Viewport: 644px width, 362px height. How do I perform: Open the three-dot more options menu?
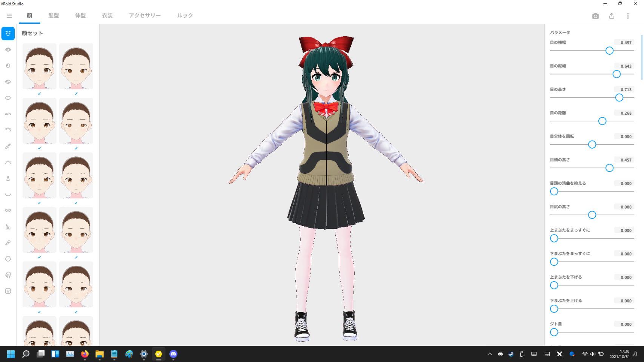[x=628, y=16]
